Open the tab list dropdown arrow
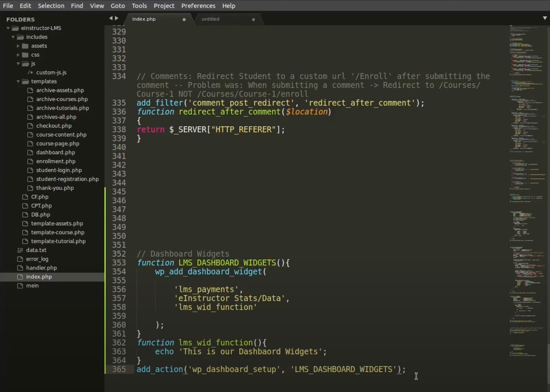 click(x=545, y=18)
